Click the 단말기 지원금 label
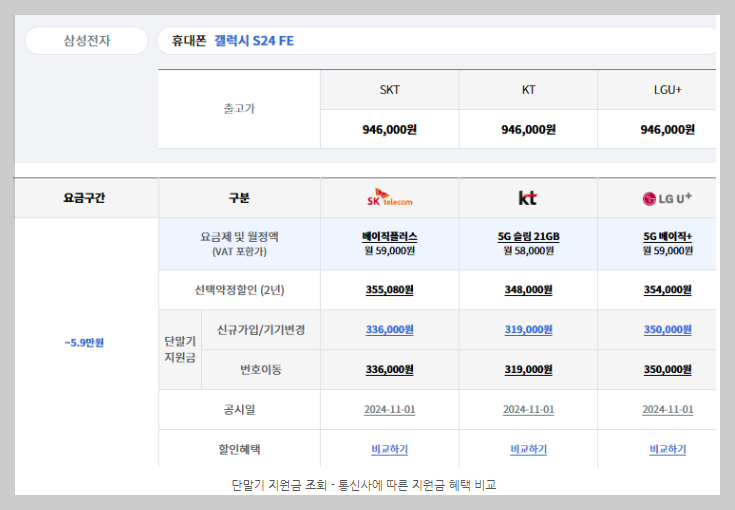 coord(180,349)
